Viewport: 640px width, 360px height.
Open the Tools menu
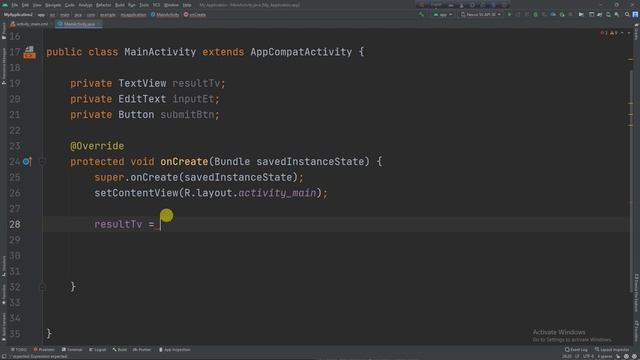pyautogui.click(x=144, y=5)
